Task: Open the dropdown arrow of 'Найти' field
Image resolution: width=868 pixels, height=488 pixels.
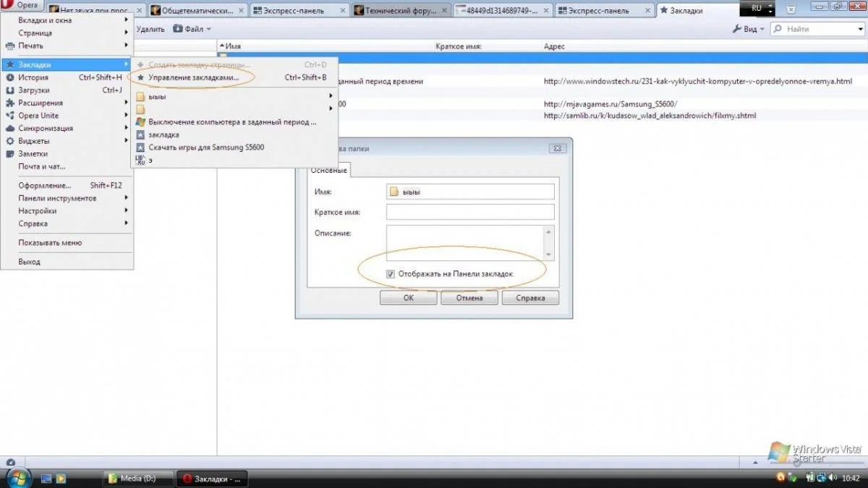Action: [x=859, y=29]
